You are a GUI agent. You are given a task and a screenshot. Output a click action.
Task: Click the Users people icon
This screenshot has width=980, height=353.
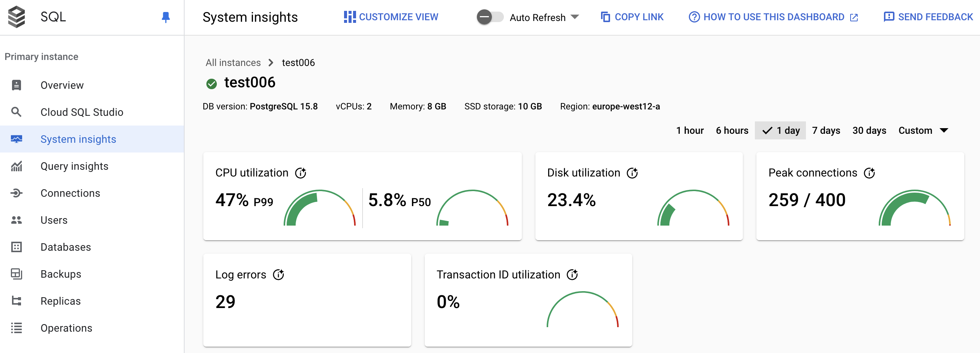click(17, 220)
